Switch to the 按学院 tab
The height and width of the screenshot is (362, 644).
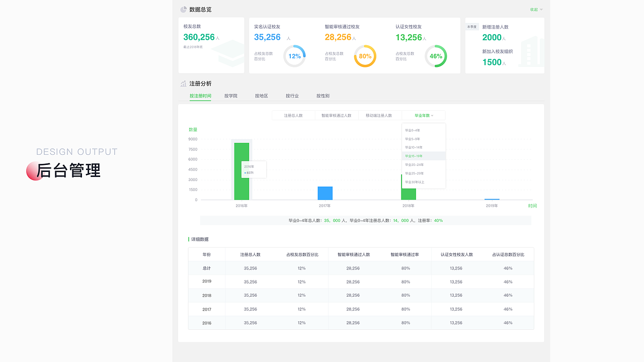click(231, 96)
